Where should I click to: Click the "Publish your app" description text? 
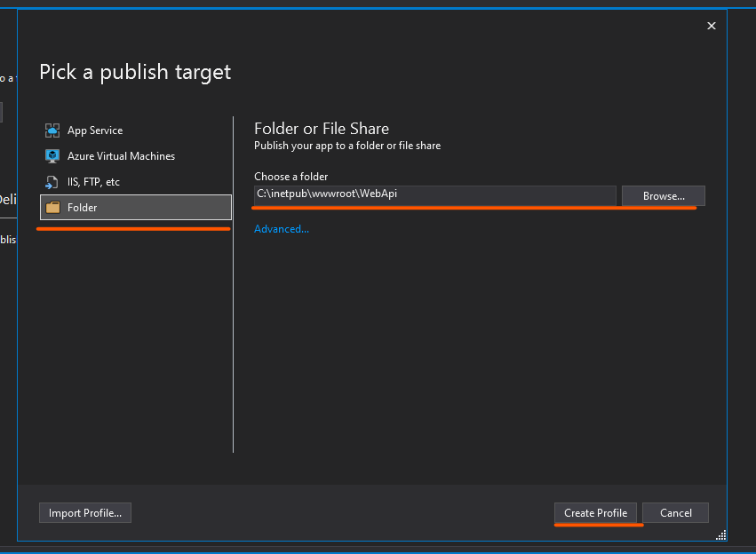[x=347, y=146]
